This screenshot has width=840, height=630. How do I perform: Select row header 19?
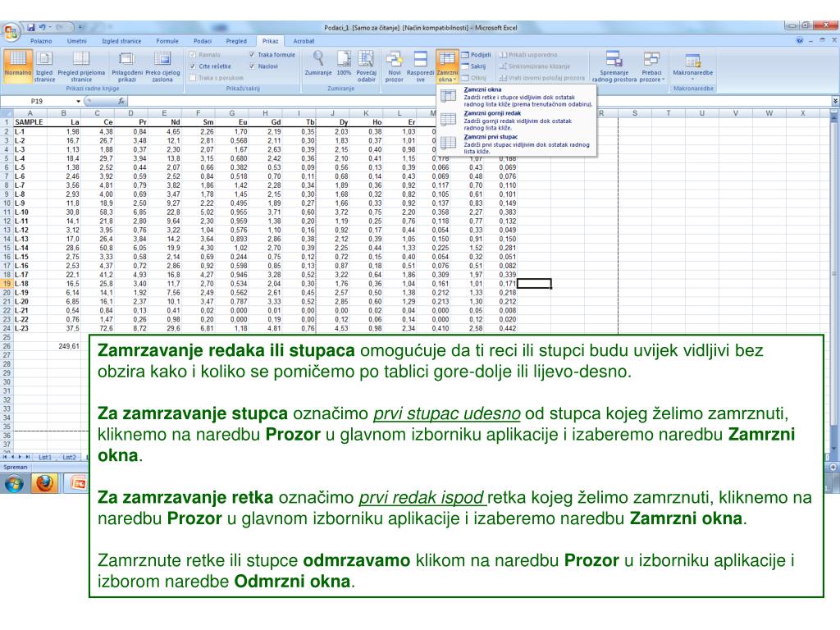tap(7, 283)
